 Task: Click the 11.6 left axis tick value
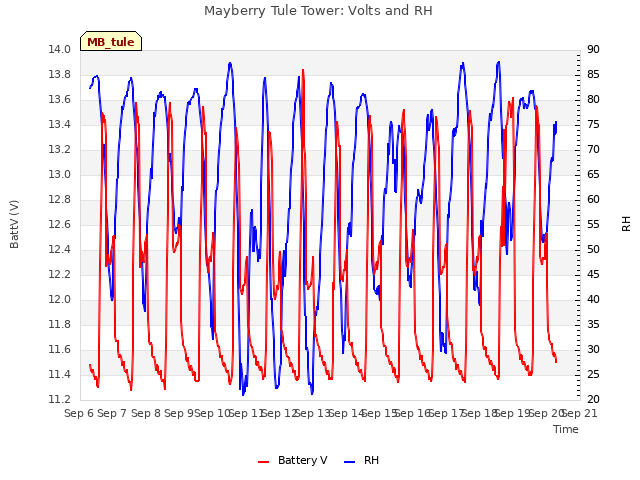pos(59,349)
